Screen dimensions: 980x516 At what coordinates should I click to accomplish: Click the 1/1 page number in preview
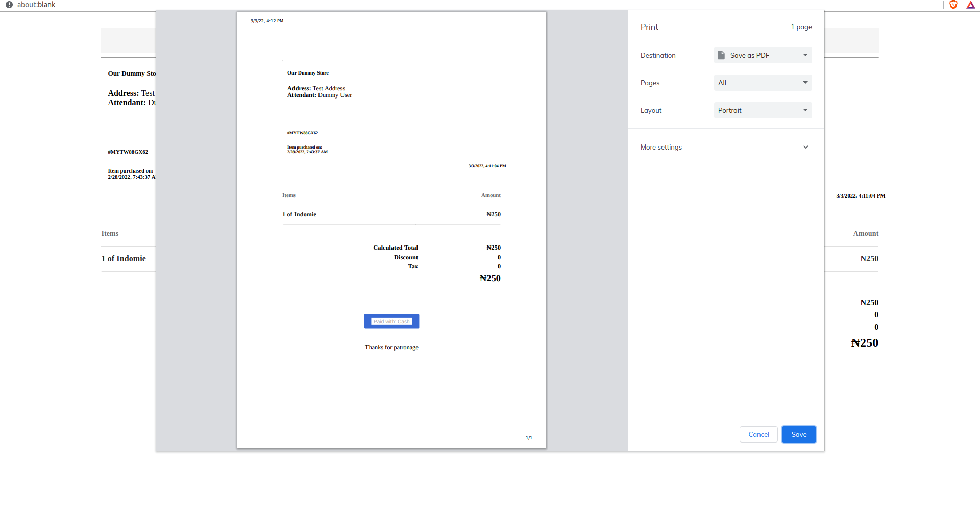(x=529, y=438)
